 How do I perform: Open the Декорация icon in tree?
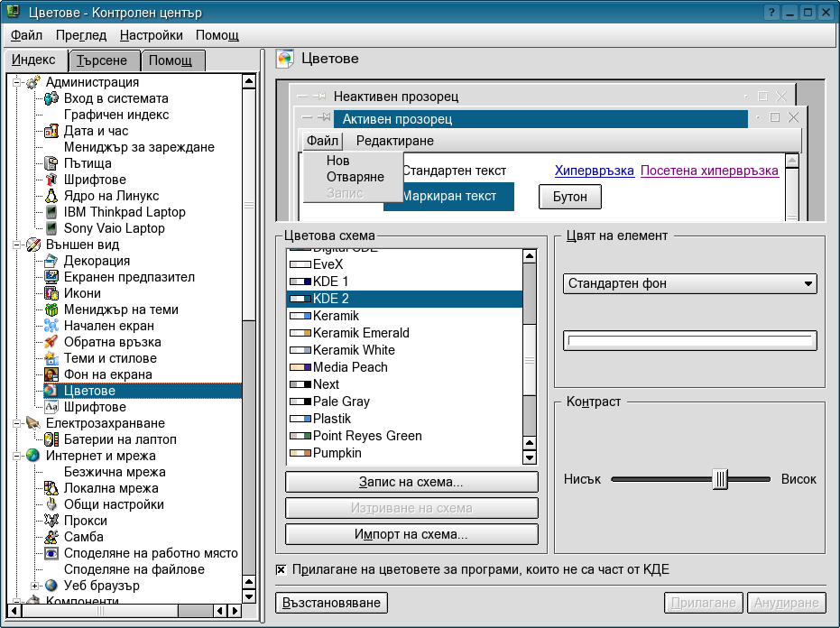[51, 261]
